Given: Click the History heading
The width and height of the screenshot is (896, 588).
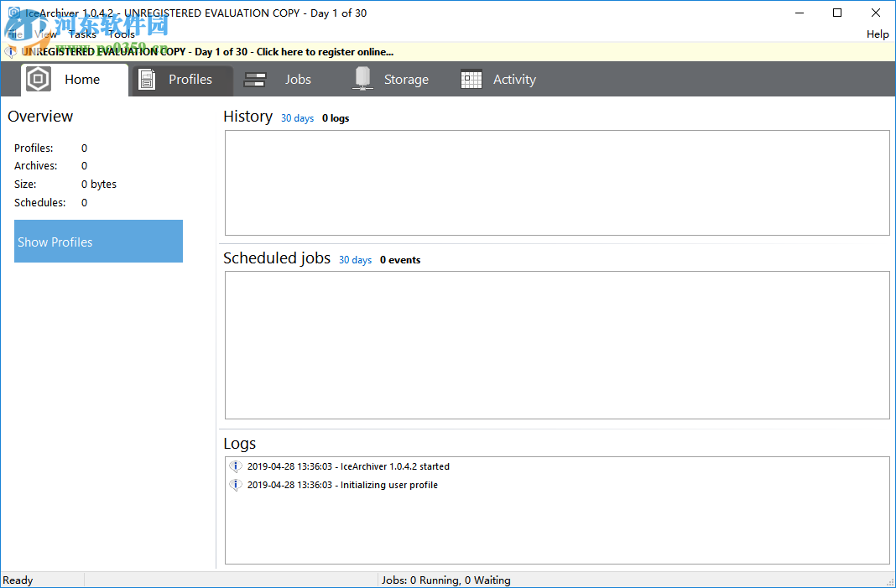Looking at the screenshot, I should tap(248, 116).
